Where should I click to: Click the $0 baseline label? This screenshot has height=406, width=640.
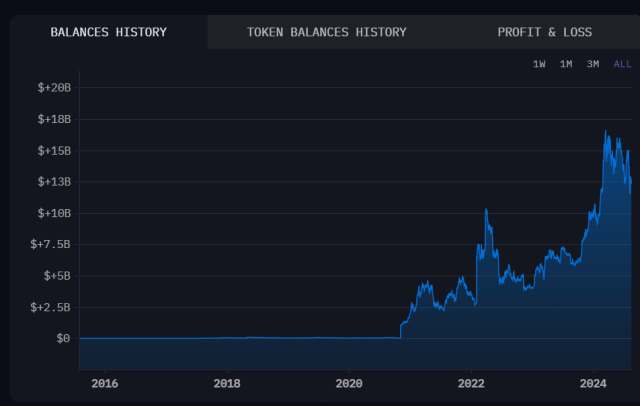click(62, 338)
